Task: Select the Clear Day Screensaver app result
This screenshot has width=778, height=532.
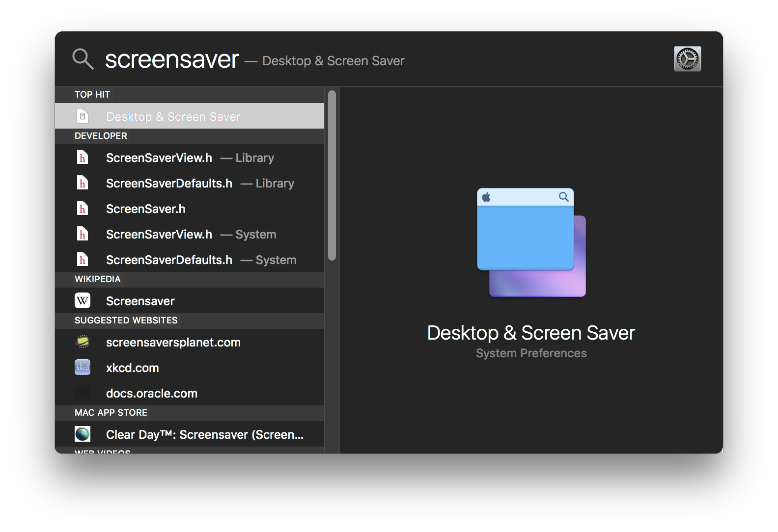Action: coord(190,434)
